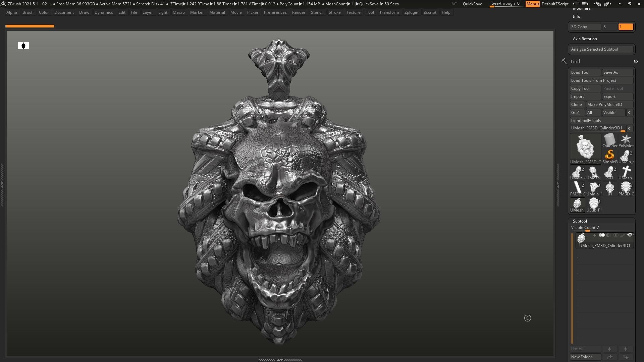Screen dimensions: 644x362
Task: Click the Export button
Action: coord(618,97)
